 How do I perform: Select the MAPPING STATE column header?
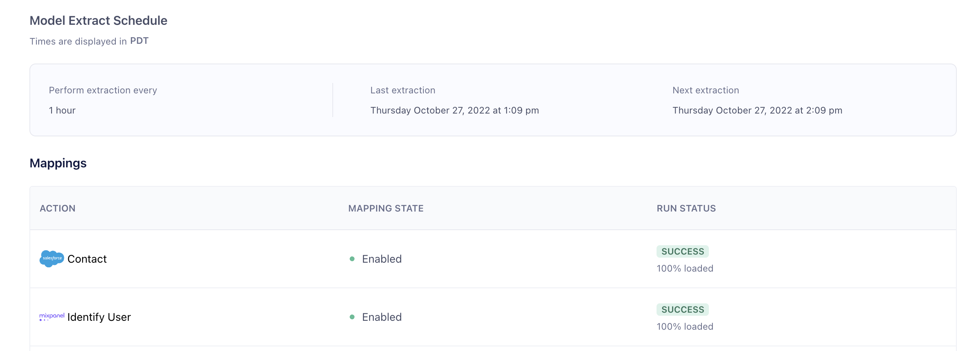point(386,208)
